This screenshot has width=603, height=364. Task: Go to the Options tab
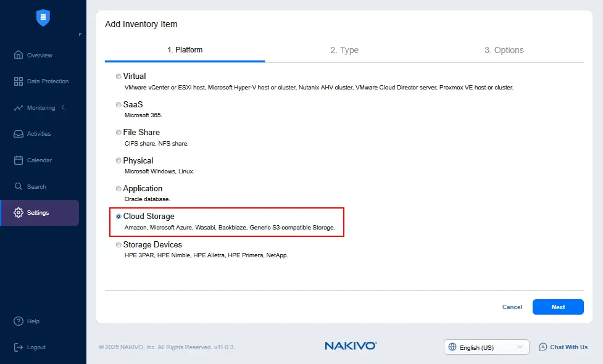pos(504,50)
